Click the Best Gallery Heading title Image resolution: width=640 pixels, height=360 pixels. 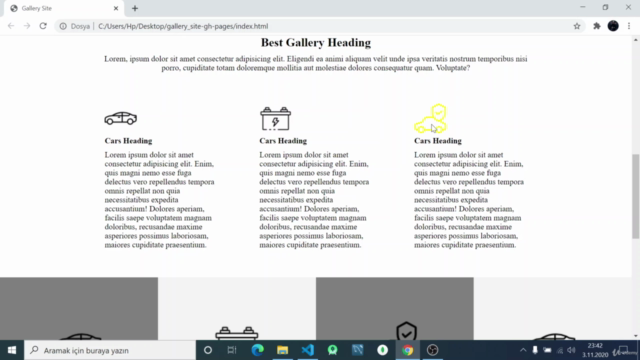[x=316, y=42]
